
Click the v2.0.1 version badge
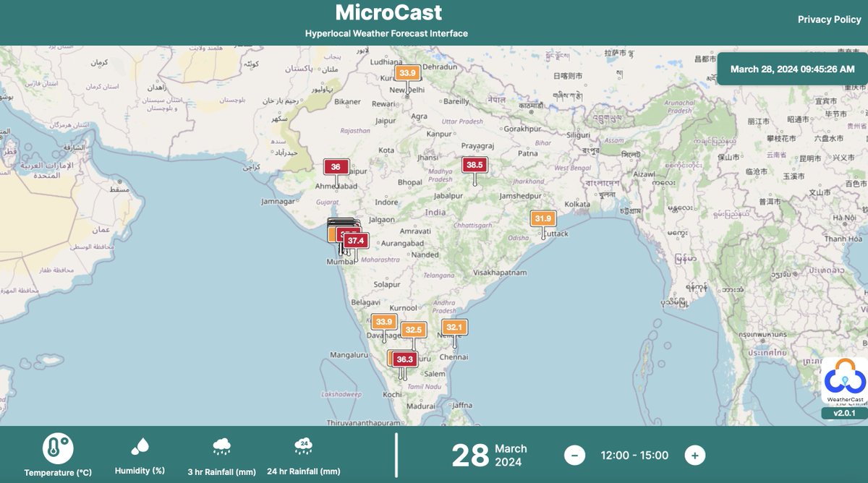coord(844,413)
